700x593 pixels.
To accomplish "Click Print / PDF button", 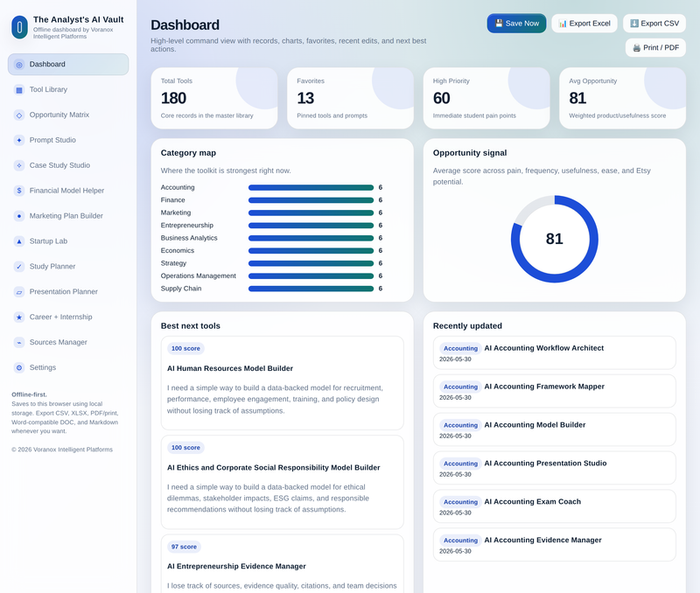I will [655, 48].
